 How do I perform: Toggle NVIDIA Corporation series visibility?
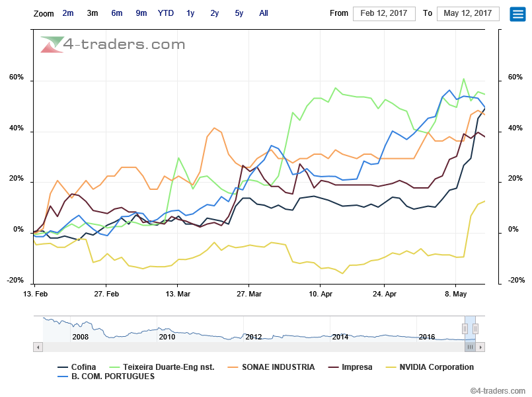pyautogui.click(x=430, y=367)
